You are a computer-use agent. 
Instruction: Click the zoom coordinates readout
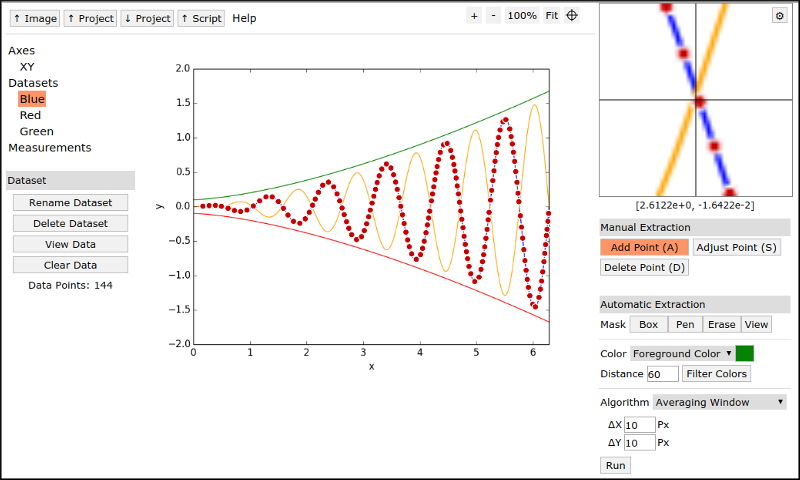pos(695,205)
